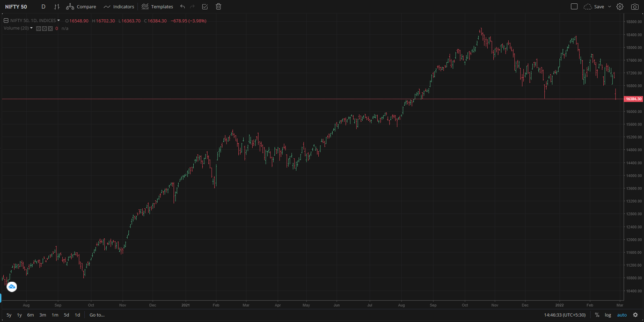Undo the last chart action

point(183,6)
